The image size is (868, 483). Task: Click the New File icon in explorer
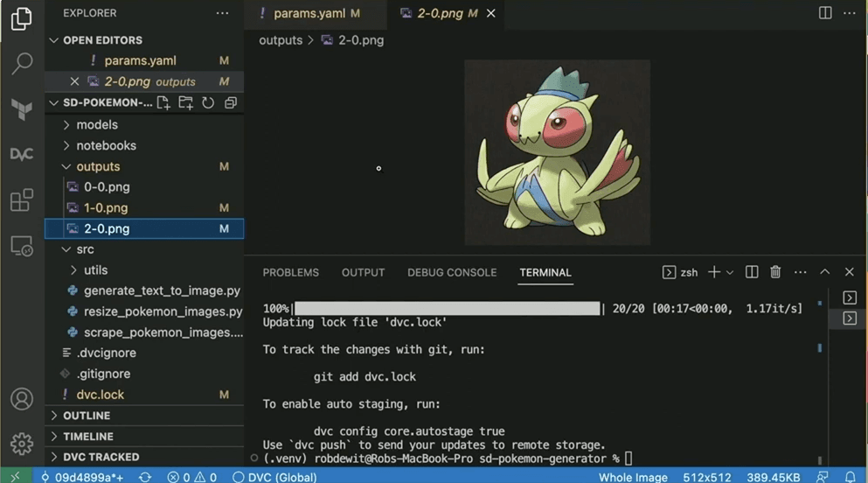pos(163,103)
